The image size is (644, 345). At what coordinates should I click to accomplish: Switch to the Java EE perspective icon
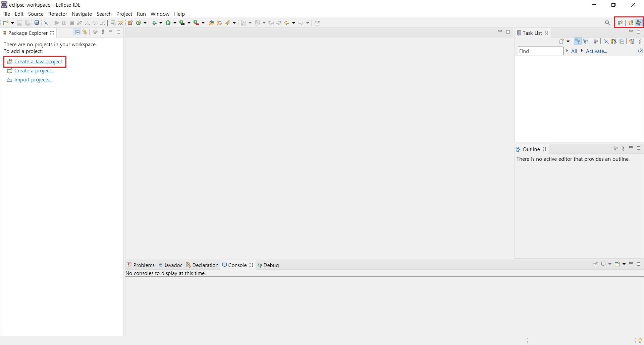(x=631, y=23)
